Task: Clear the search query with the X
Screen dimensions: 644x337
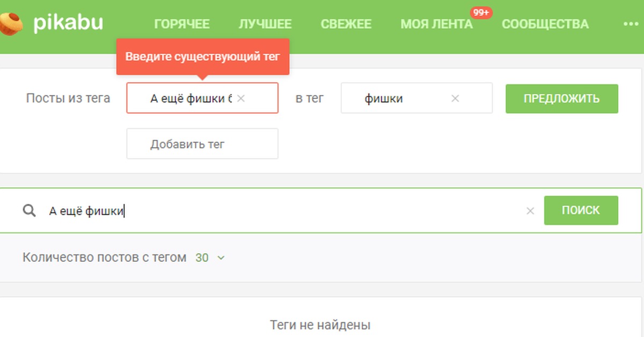Action: pyautogui.click(x=530, y=211)
